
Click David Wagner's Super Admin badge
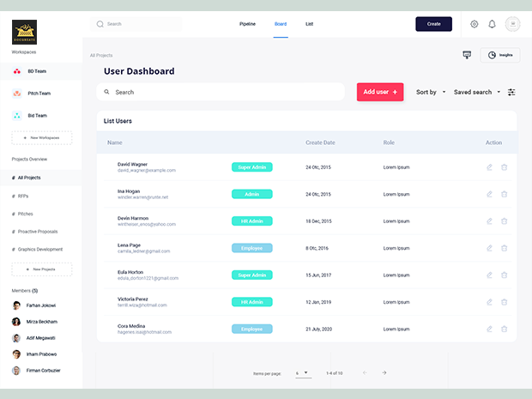click(251, 167)
